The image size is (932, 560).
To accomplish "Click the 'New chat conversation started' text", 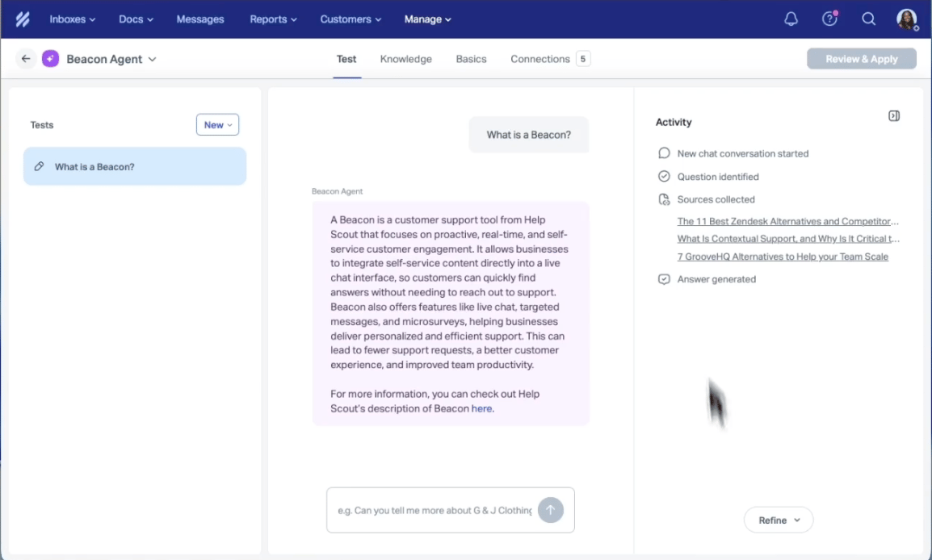I will coord(743,153).
